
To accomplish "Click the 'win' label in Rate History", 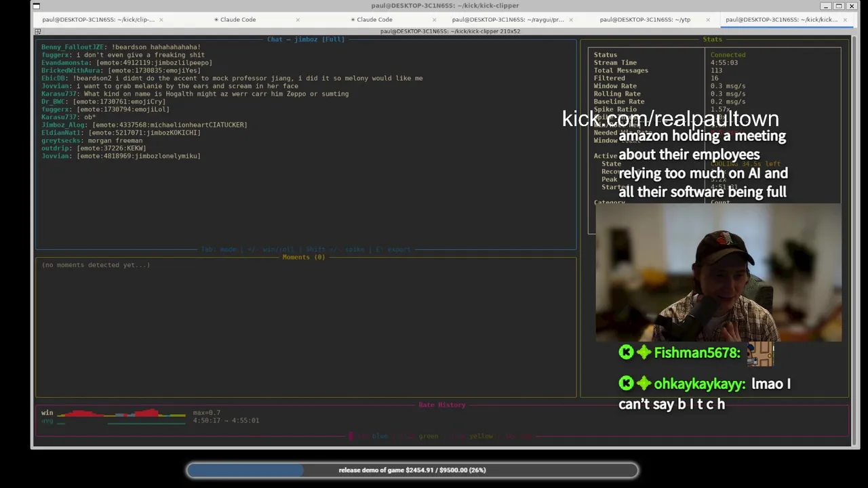I will pos(47,413).
